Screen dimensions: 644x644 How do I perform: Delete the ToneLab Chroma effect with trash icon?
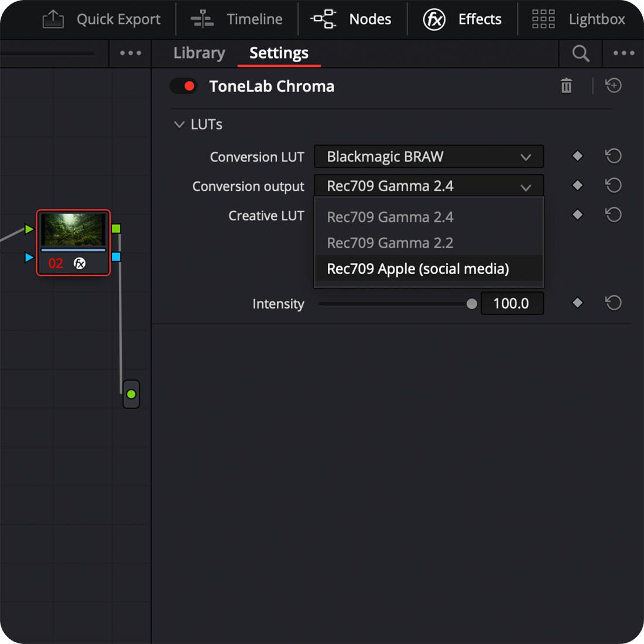click(566, 86)
